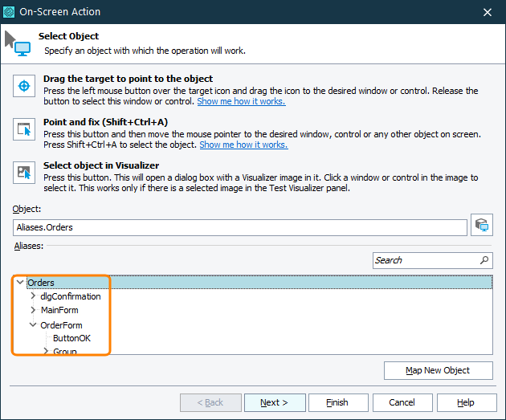Open the Point and fix Show me how link

coord(243,145)
